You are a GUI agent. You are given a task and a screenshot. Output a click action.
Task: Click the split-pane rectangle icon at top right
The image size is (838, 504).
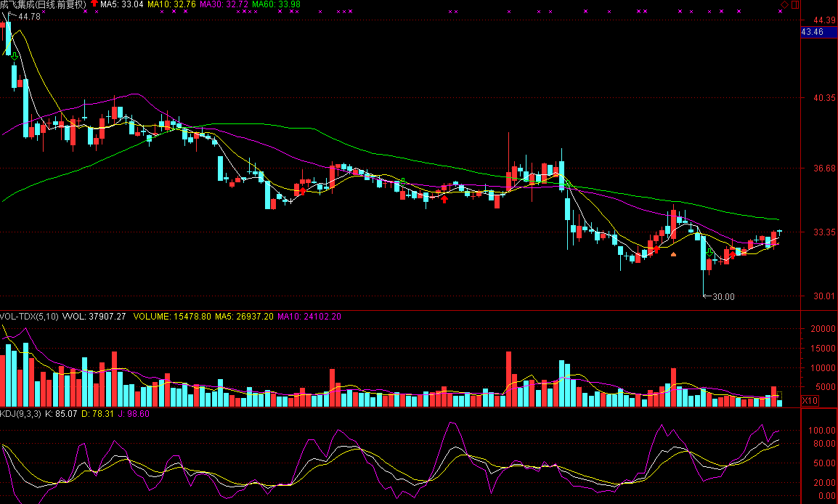[794, 4]
